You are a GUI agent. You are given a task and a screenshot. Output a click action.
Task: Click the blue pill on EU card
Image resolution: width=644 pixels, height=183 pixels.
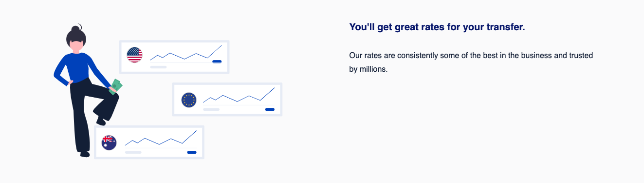click(270, 109)
